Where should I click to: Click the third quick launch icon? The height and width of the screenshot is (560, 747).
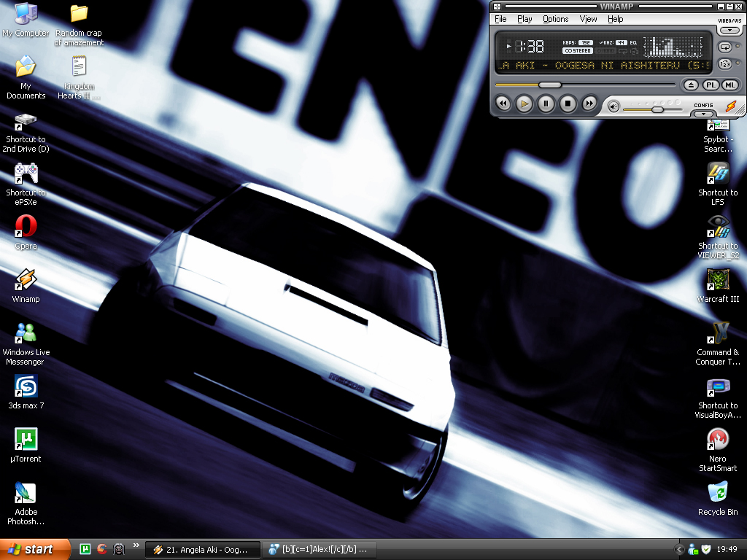click(x=119, y=549)
